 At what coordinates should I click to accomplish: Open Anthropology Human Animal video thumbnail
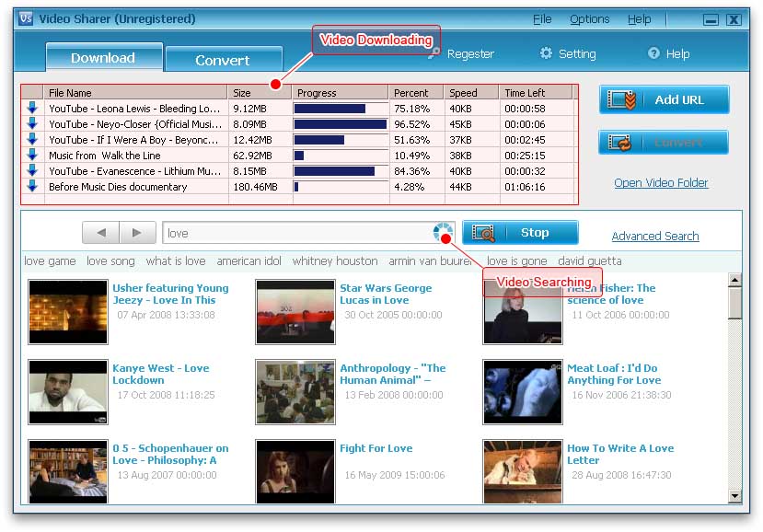[x=295, y=392]
